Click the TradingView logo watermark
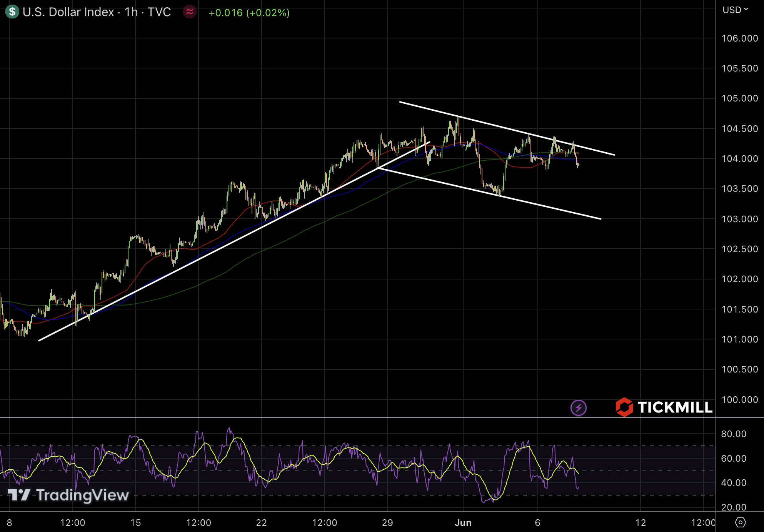The image size is (764, 532). click(x=68, y=495)
